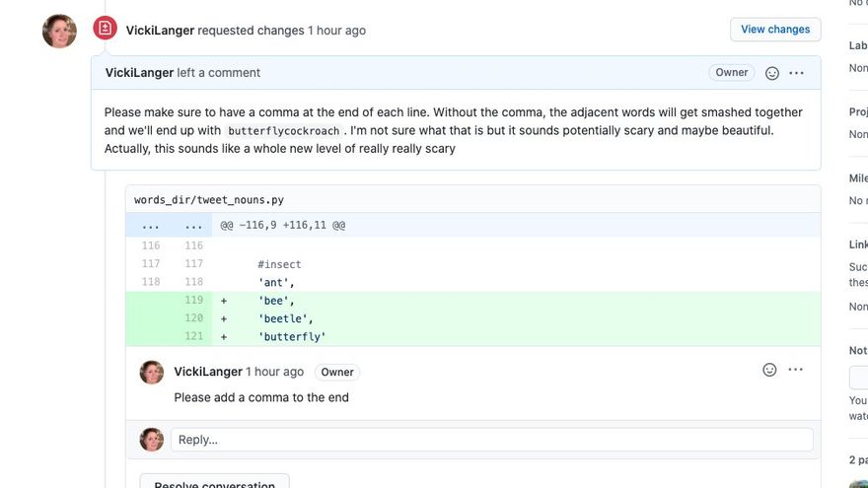Click into the Reply input field
868x488 pixels.
[491, 440]
